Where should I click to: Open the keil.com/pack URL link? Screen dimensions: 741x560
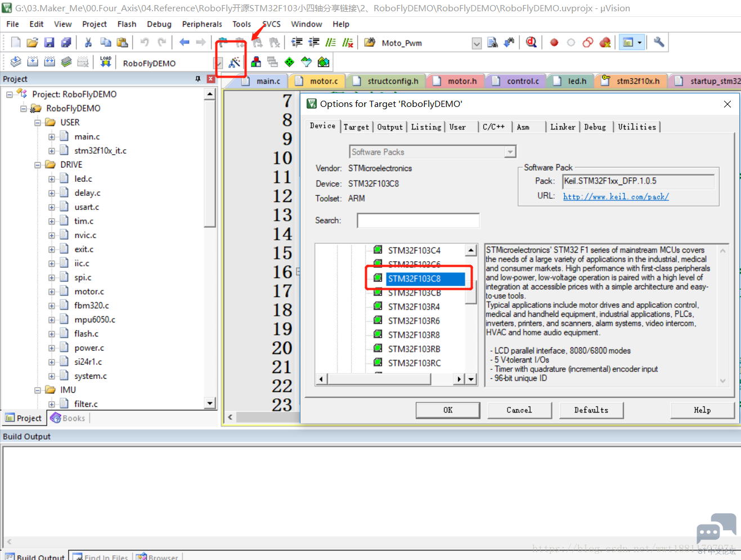coord(616,196)
